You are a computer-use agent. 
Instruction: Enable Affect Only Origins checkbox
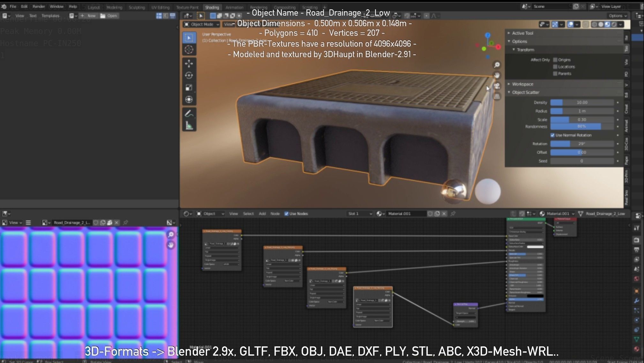(x=555, y=60)
